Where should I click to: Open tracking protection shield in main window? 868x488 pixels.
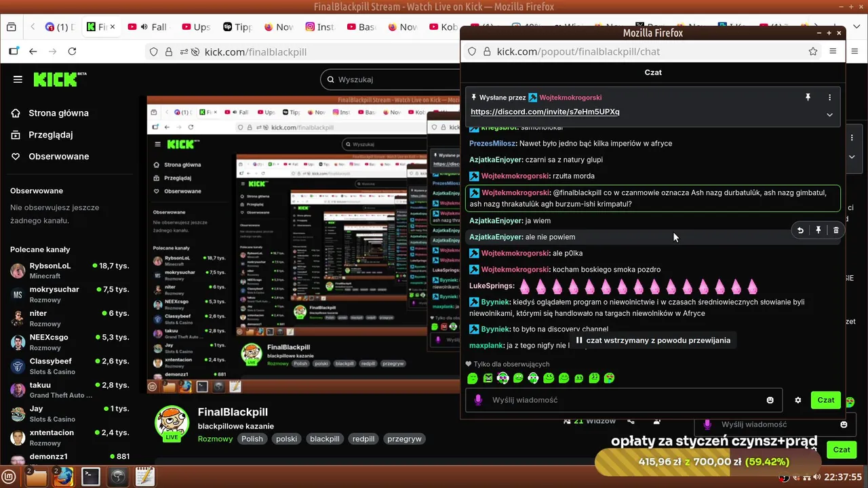tap(153, 52)
